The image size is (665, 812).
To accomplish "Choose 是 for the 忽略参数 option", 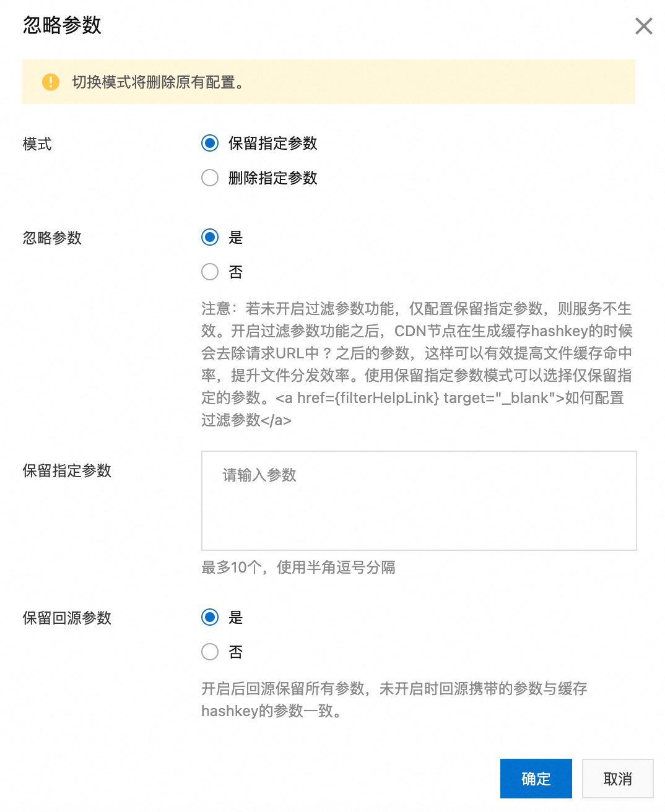I will coord(210,237).
